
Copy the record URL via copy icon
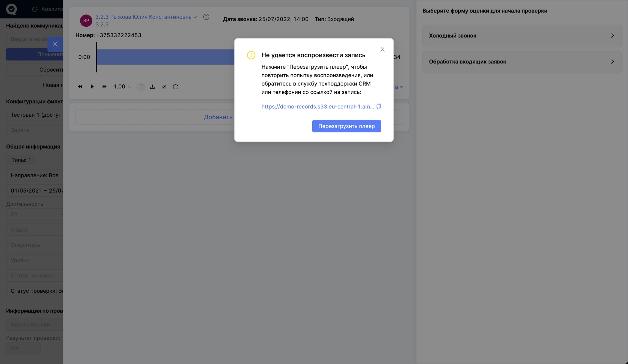(379, 107)
